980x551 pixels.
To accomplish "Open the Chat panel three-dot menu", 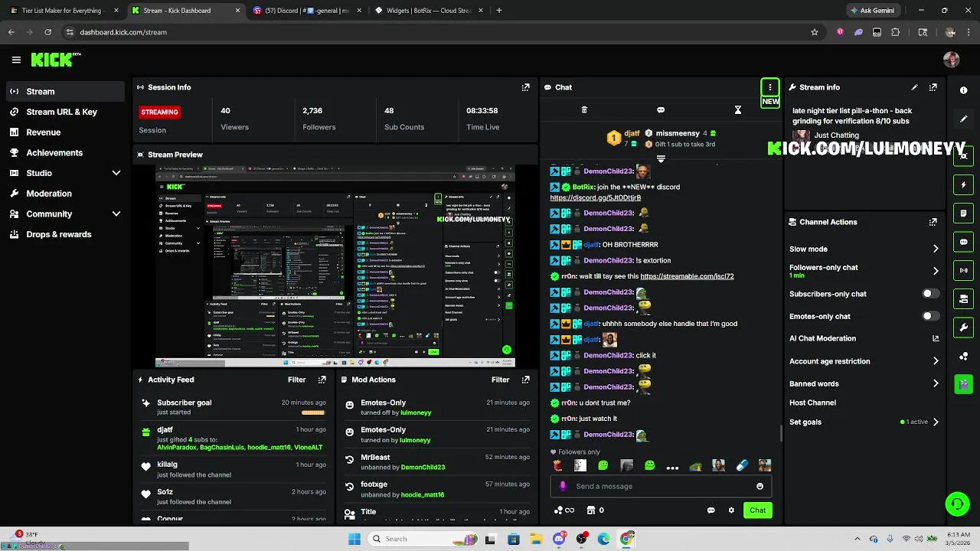I will tap(770, 87).
